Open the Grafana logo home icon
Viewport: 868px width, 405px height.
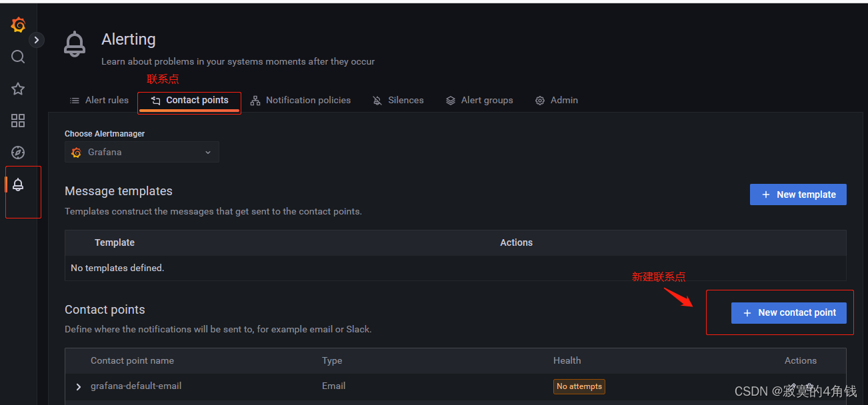click(18, 25)
